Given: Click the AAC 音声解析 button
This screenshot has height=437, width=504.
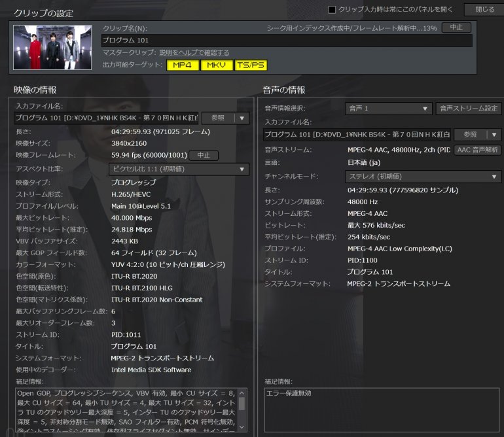Looking at the screenshot, I should 478,150.
